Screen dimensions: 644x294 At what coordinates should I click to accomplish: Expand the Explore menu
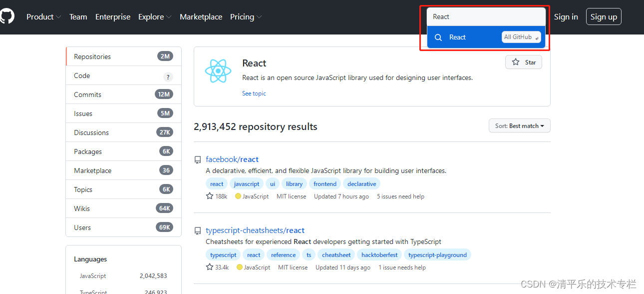pos(155,17)
